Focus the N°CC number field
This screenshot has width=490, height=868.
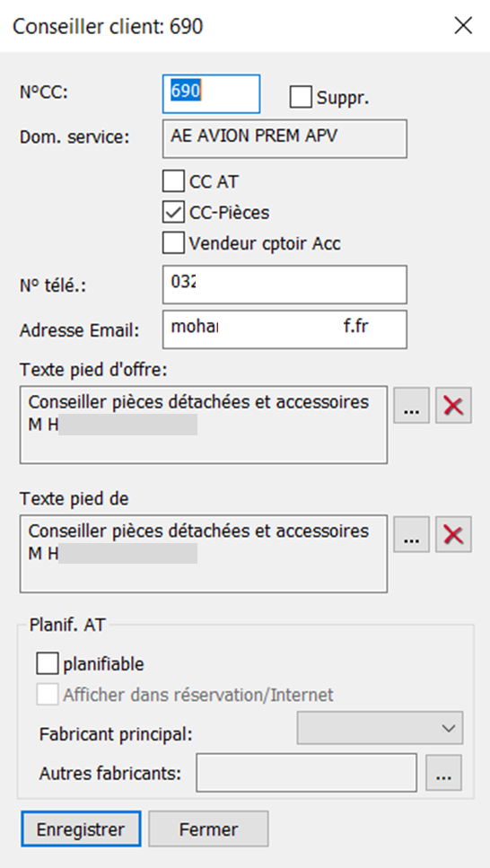pyautogui.click(x=211, y=93)
